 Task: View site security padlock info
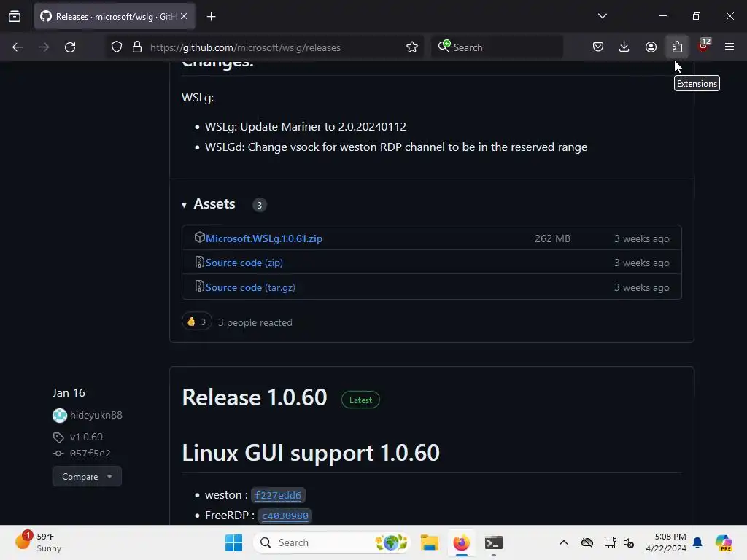pos(137,47)
